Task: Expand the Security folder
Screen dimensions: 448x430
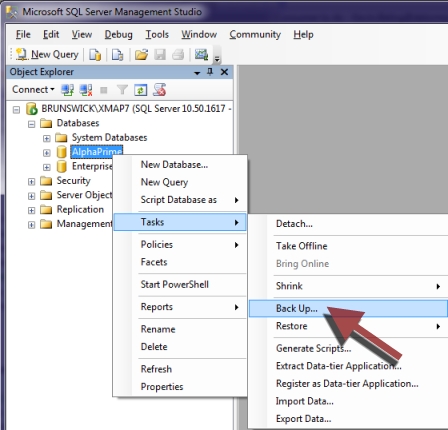Action: tap(31, 182)
